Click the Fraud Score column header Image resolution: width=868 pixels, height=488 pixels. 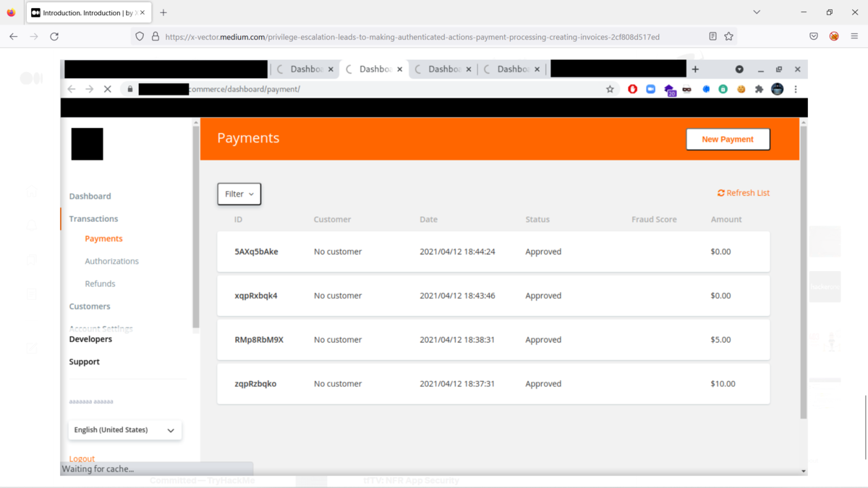[654, 219]
